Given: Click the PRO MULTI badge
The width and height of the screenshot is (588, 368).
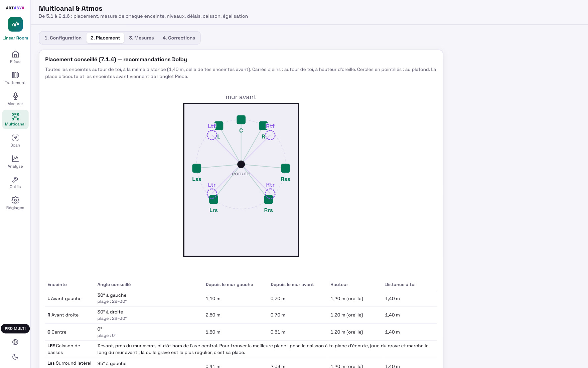Looking at the screenshot, I should click(x=15, y=329).
